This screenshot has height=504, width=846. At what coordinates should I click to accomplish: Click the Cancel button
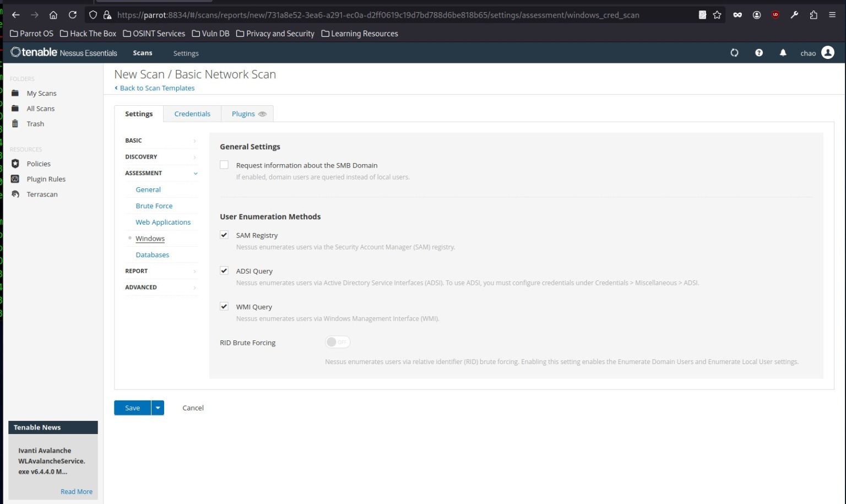tap(193, 408)
